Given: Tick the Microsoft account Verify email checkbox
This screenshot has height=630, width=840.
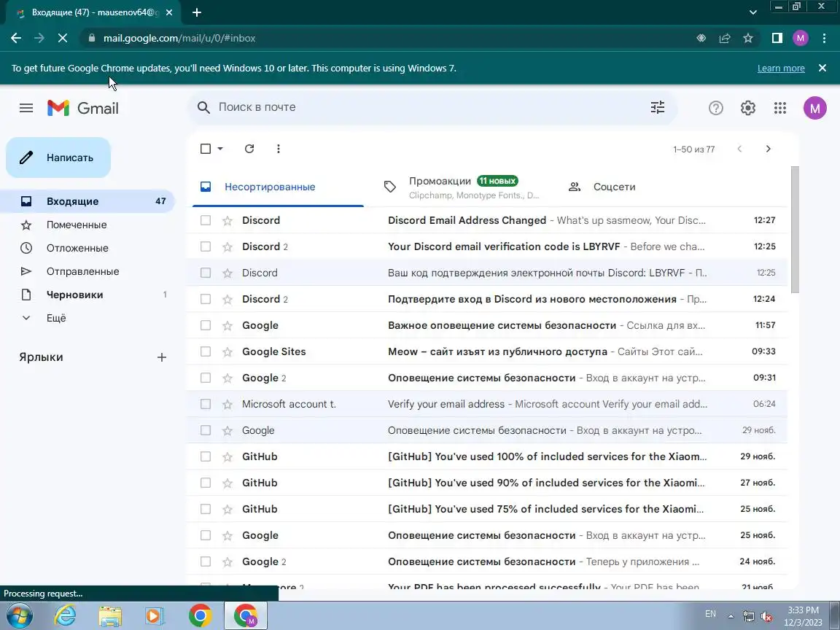Looking at the screenshot, I should 206,404.
